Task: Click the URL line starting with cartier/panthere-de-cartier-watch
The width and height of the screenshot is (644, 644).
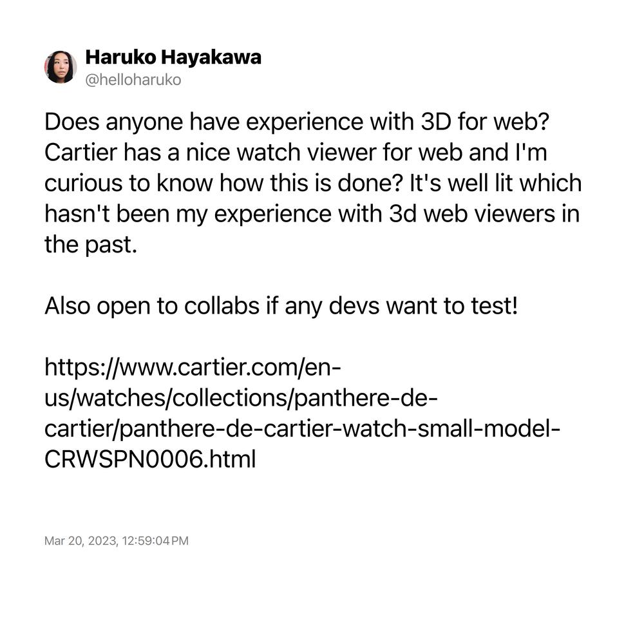Action: (x=302, y=428)
